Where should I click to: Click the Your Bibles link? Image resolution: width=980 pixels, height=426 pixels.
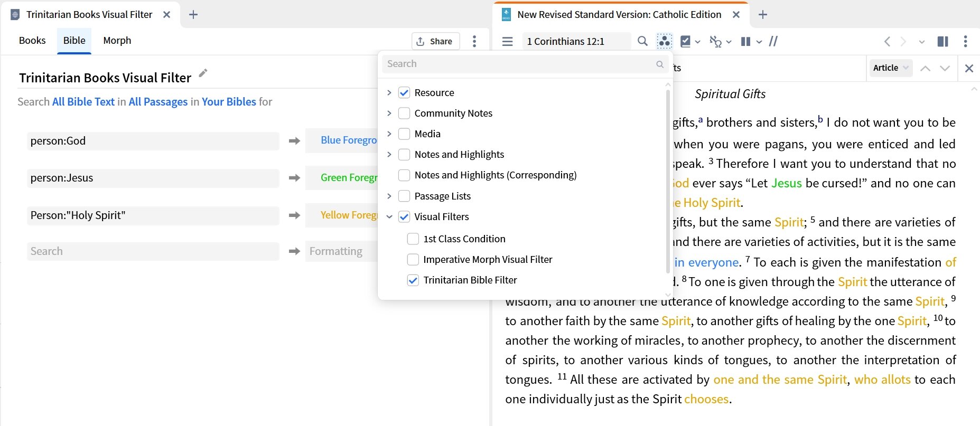229,102
